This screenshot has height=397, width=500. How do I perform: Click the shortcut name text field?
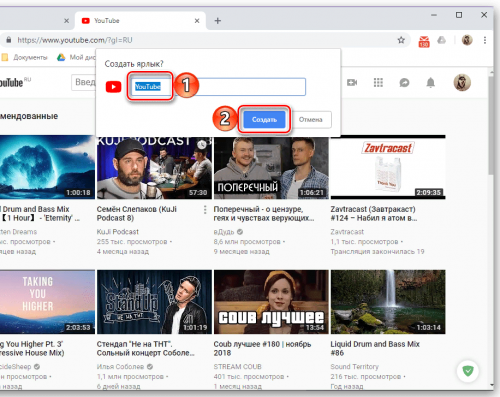(x=218, y=87)
